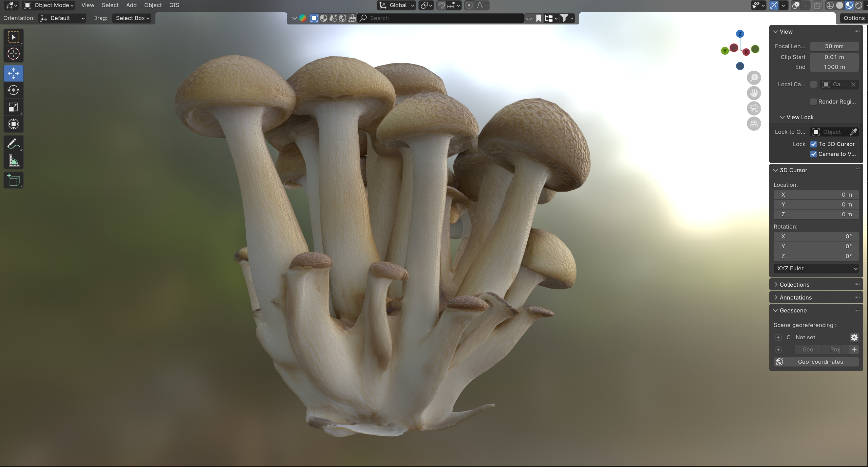Enable the Render Region checkbox

pyautogui.click(x=813, y=102)
